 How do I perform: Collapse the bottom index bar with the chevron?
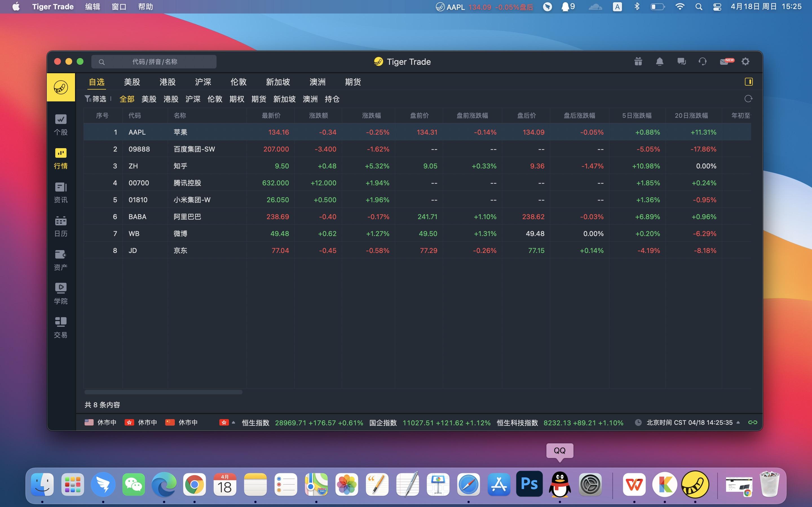point(738,422)
